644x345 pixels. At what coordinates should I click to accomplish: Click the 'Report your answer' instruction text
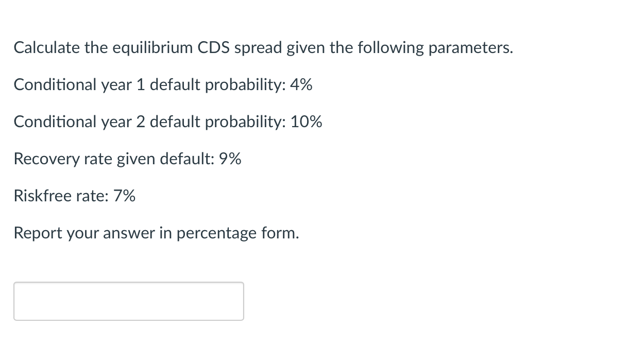[156, 233]
